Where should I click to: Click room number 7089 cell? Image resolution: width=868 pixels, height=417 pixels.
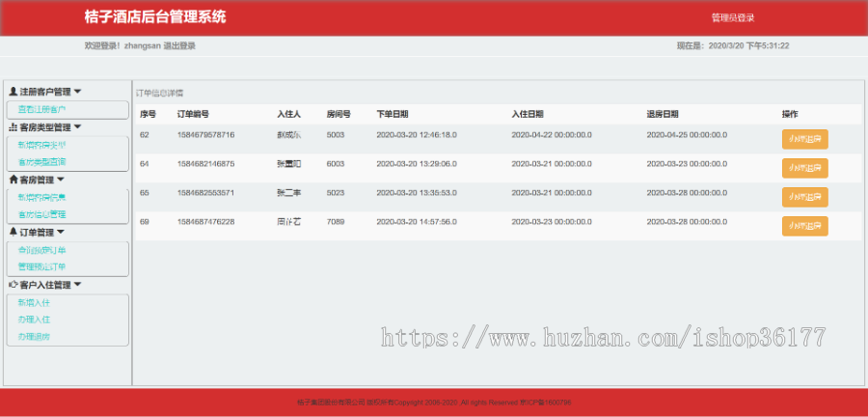pos(336,222)
